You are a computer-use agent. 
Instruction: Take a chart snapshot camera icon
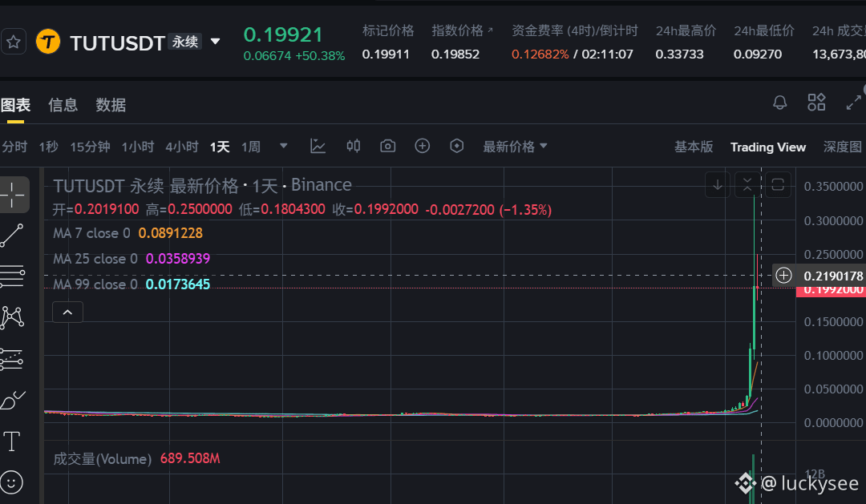tap(388, 146)
